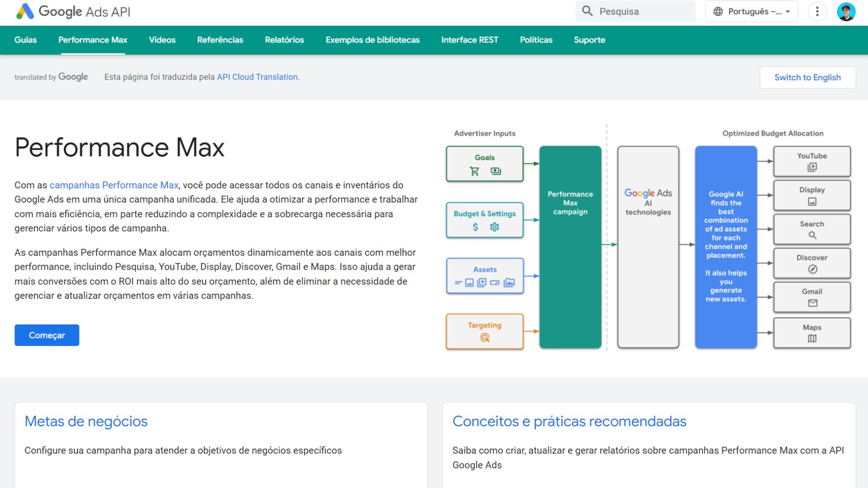The image size is (868, 488).
Task: Click the Gmail envelope icon in the diagram
Action: 812,304
